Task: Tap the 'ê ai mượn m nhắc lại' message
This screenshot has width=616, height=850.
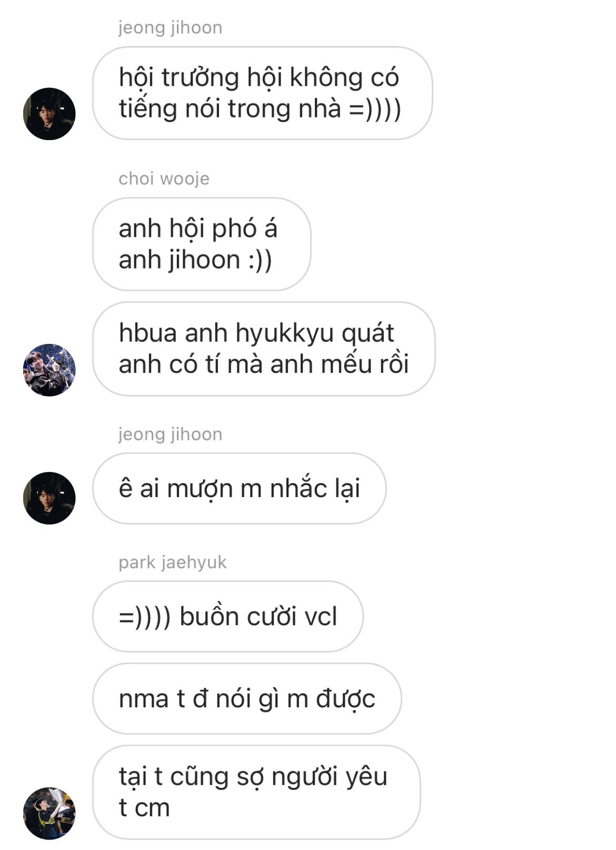Action: click(239, 488)
